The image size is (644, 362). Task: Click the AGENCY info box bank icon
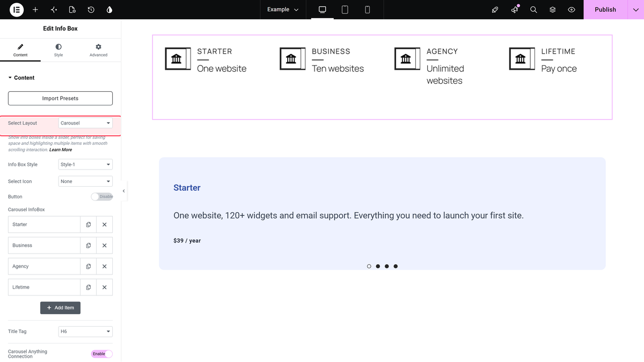point(407,58)
